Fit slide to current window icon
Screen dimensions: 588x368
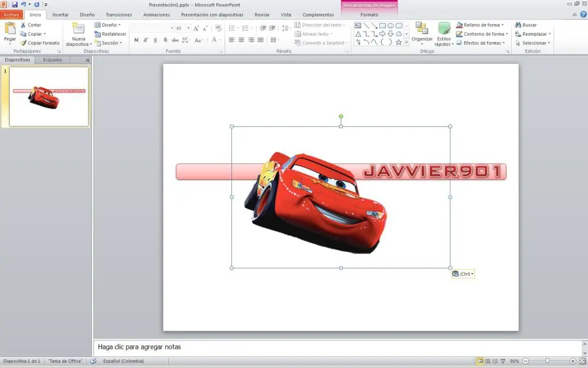(582, 361)
